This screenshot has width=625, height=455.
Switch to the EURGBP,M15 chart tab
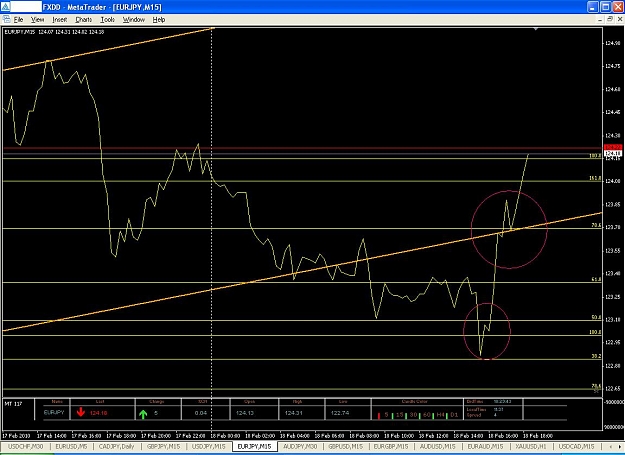pyautogui.click(x=391, y=447)
